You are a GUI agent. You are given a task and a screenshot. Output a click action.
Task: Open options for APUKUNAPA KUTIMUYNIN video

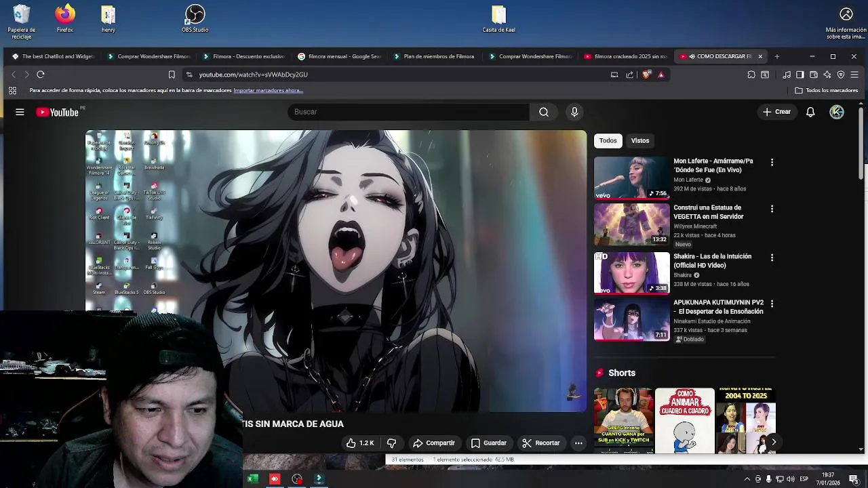click(772, 304)
